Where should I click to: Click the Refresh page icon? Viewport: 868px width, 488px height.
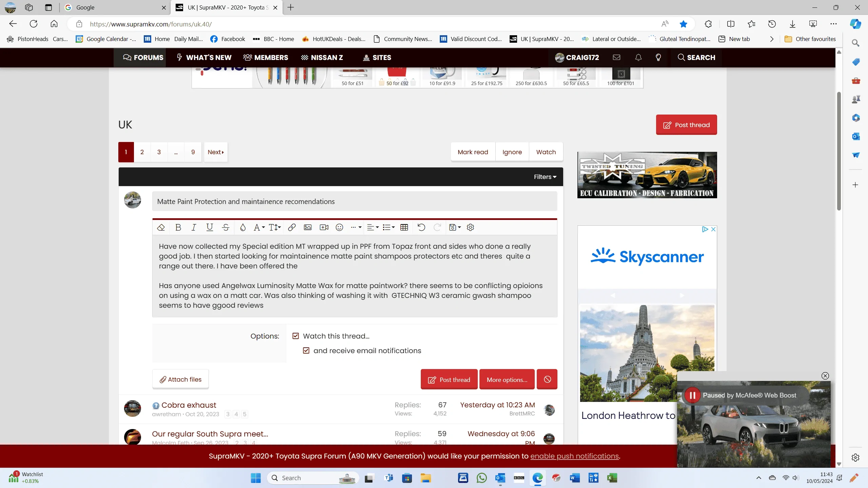(33, 24)
